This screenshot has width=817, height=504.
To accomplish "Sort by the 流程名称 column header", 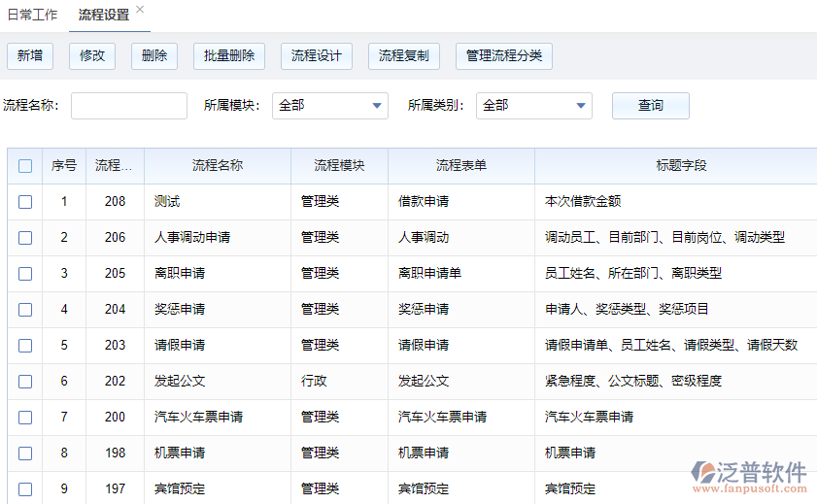I will pyautogui.click(x=218, y=166).
